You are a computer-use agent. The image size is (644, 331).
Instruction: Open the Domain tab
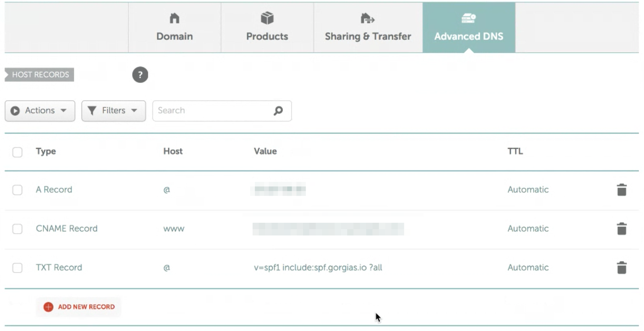click(x=174, y=27)
